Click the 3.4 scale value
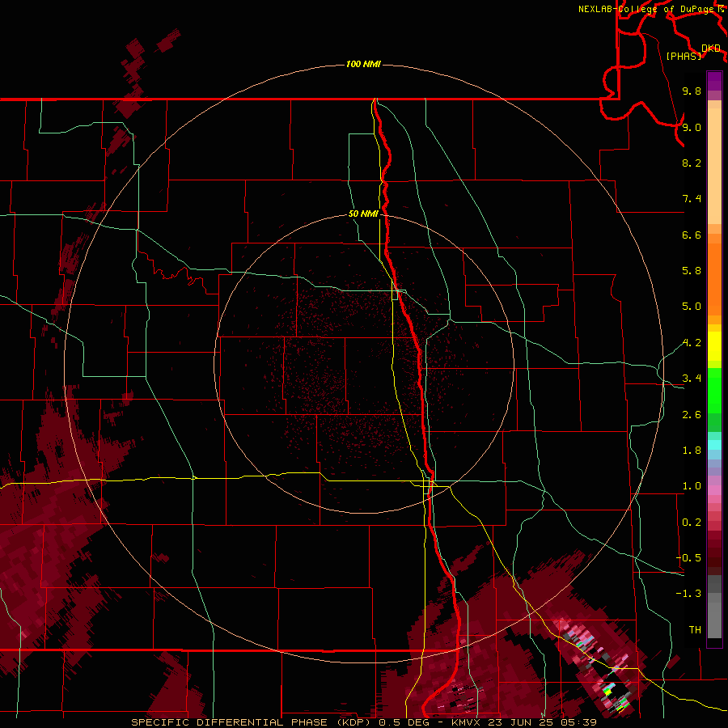 coord(692,379)
